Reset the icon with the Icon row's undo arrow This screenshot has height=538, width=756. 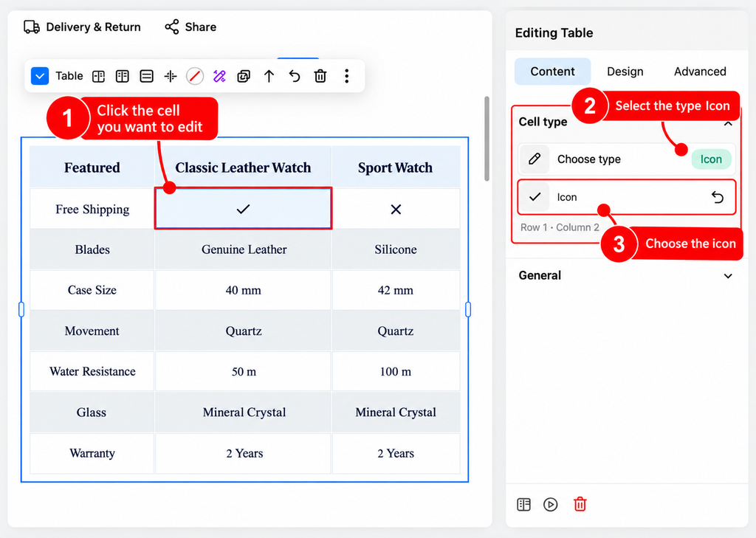coord(718,197)
